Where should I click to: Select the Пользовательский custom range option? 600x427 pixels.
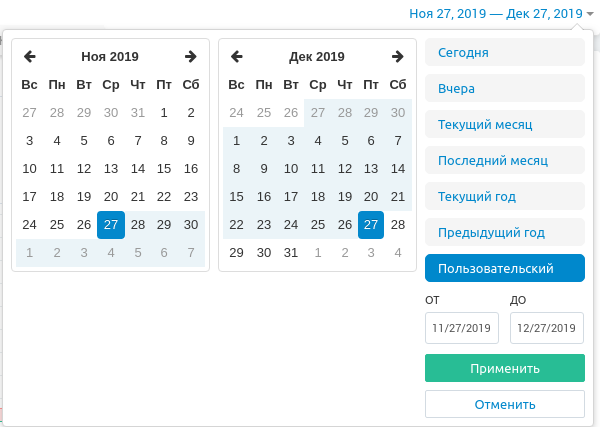coord(504,269)
